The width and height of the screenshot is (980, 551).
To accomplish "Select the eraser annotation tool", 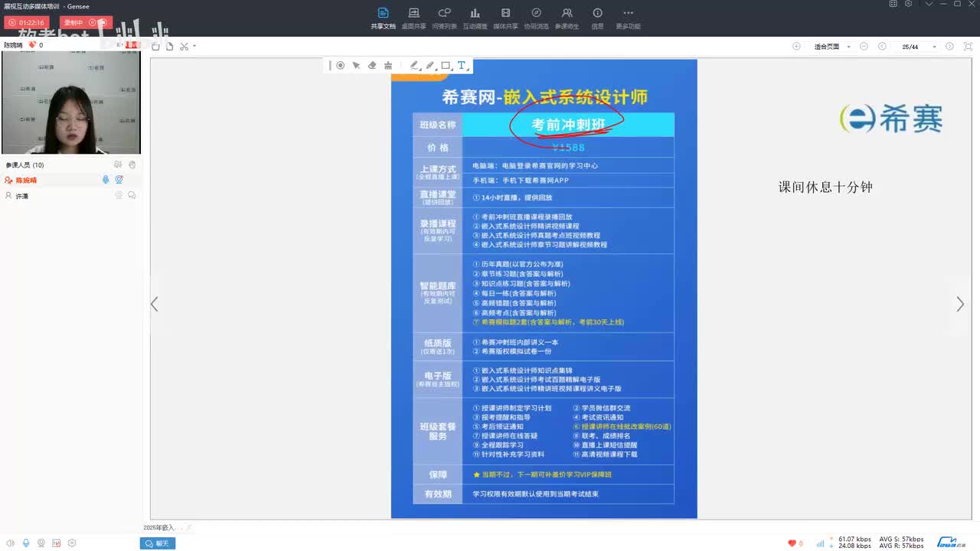I will (x=372, y=66).
